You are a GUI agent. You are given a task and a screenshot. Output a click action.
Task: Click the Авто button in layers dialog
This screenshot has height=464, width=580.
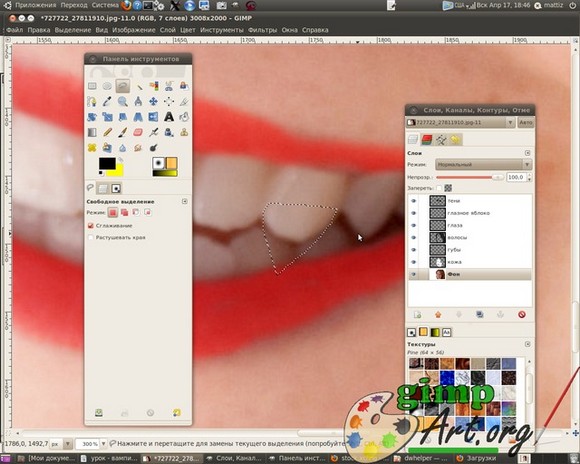[525, 122]
